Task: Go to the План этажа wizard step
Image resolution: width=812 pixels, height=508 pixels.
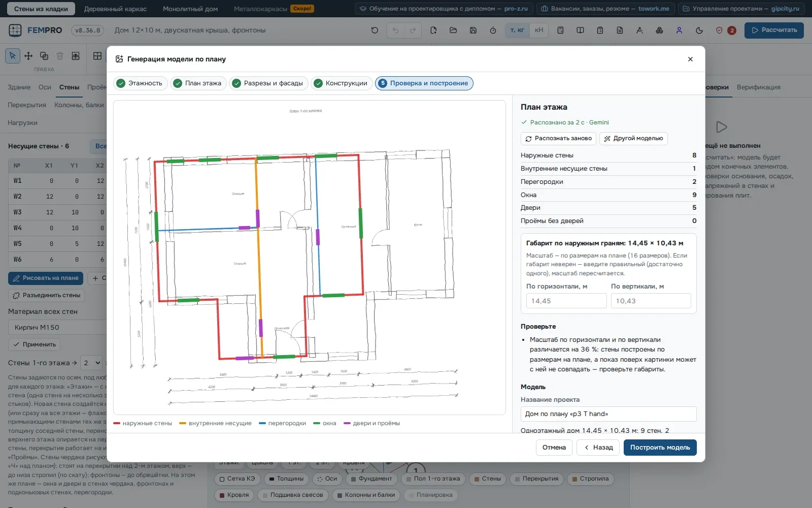Action: (198, 83)
